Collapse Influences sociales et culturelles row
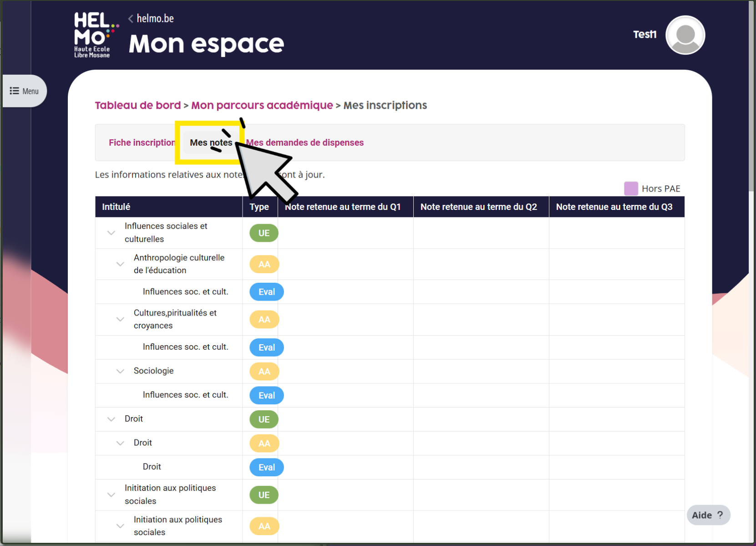Viewport: 756px width, 546px height. coord(111,233)
